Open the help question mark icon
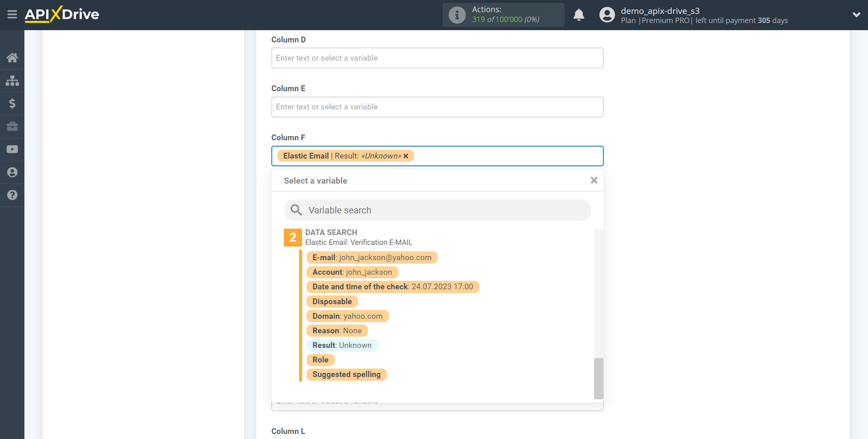This screenshot has width=868, height=439. [12, 195]
